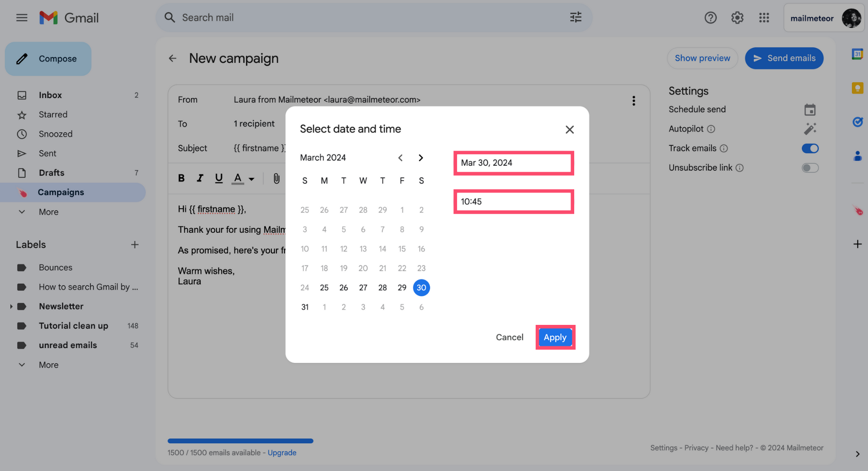The image size is (868, 471).
Task: Go to next month in calendar
Action: click(420, 158)
